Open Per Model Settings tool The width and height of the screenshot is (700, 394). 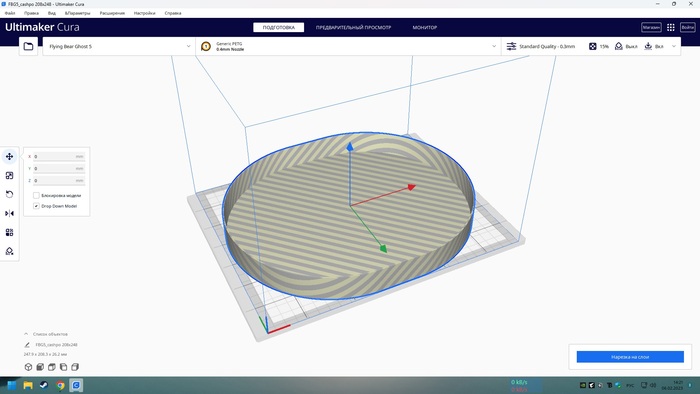[x=9, y=232]
